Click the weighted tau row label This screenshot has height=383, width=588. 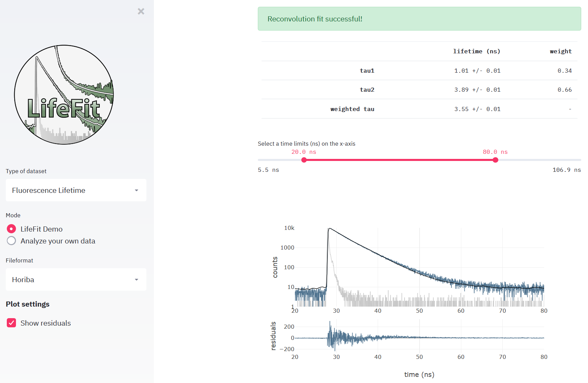pyautogui.click(x=352, y=109)
